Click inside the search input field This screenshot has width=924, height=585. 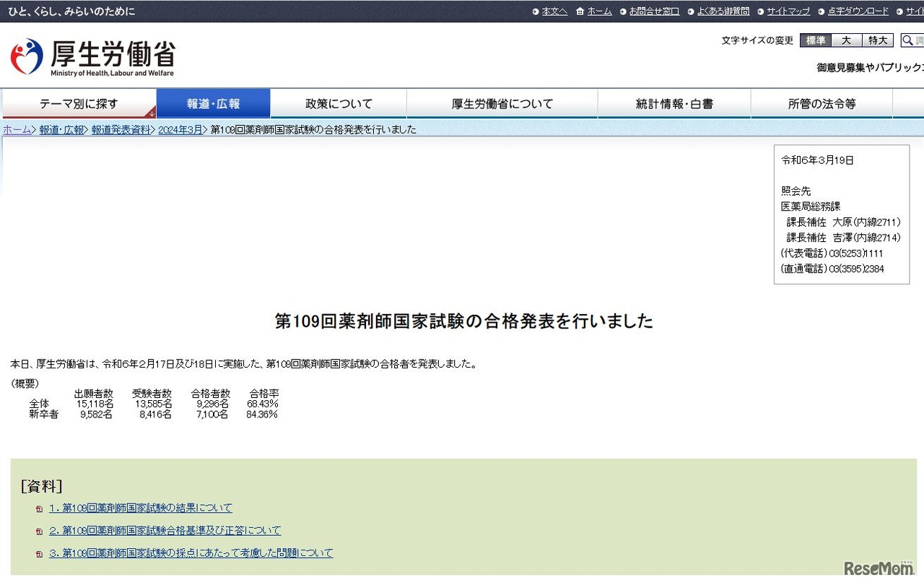click(918, 40)
